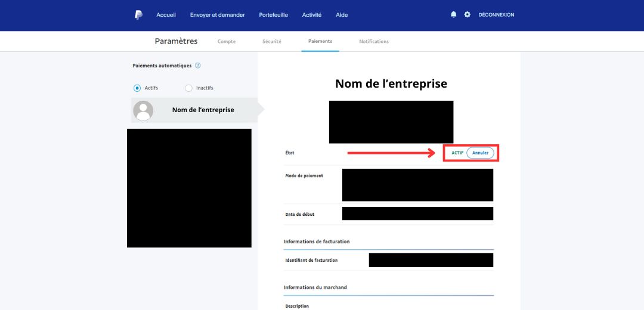Click the Paiements automatiques label
The image size is (644, 310).
[162, 66]
